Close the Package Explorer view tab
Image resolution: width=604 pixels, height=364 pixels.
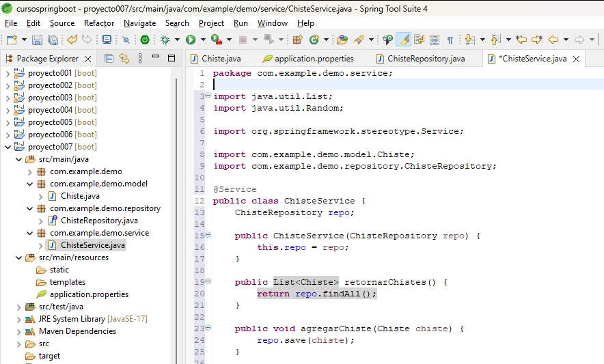[x=88, y=59]
